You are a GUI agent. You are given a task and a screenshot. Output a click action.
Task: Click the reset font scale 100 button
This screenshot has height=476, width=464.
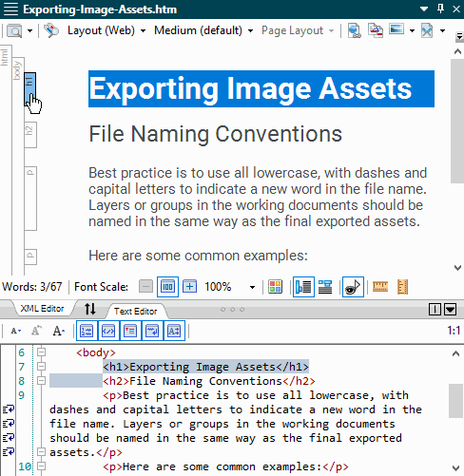click(x=167, y=287)
